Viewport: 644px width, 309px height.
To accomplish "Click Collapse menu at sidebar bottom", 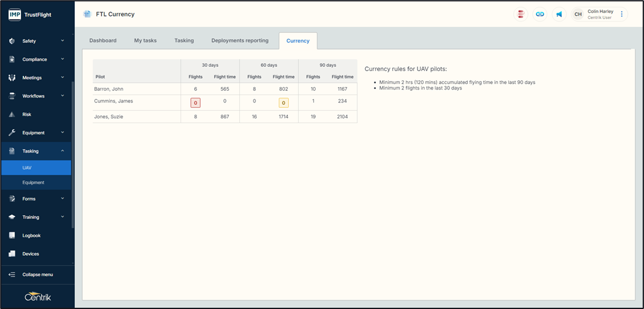I will (x=37, y=275).
